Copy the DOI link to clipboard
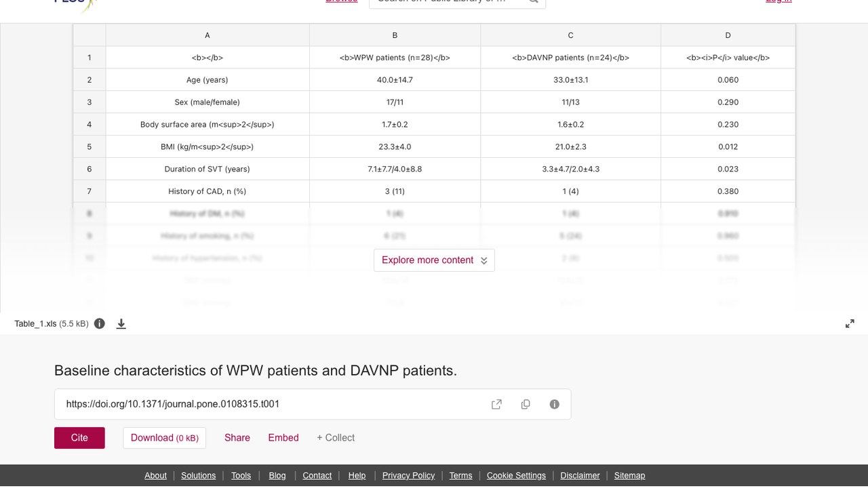This screenshot has width=868, height=488. (526, 404)
